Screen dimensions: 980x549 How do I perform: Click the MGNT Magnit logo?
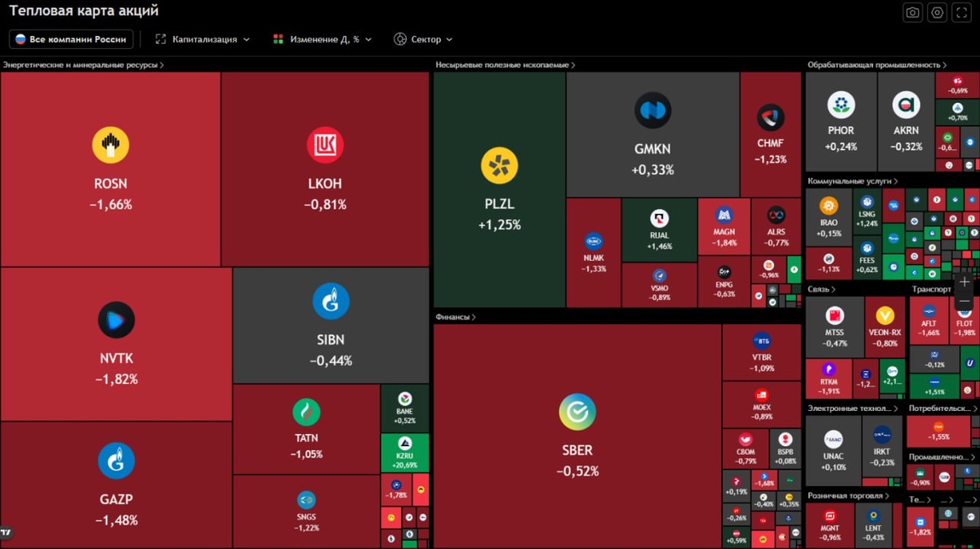[830, 516]
